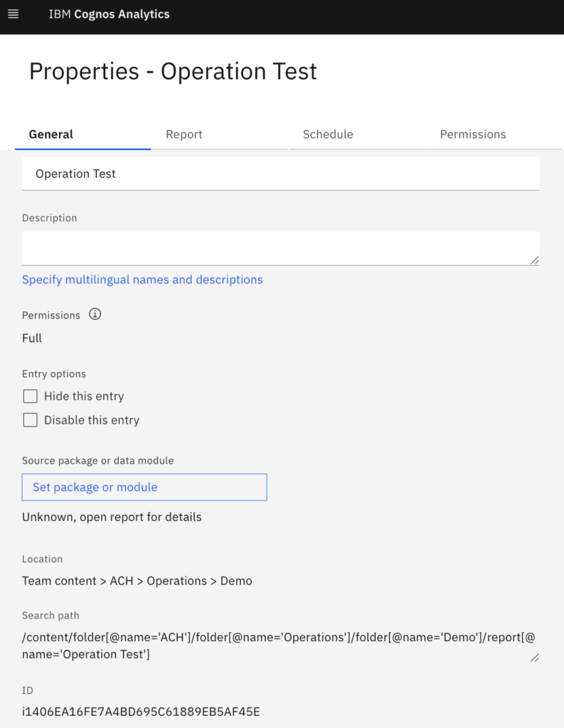The image size is (564, 728).
Task: Click the Properties - Operation Test heading
Action: click(x=173, y=72)
